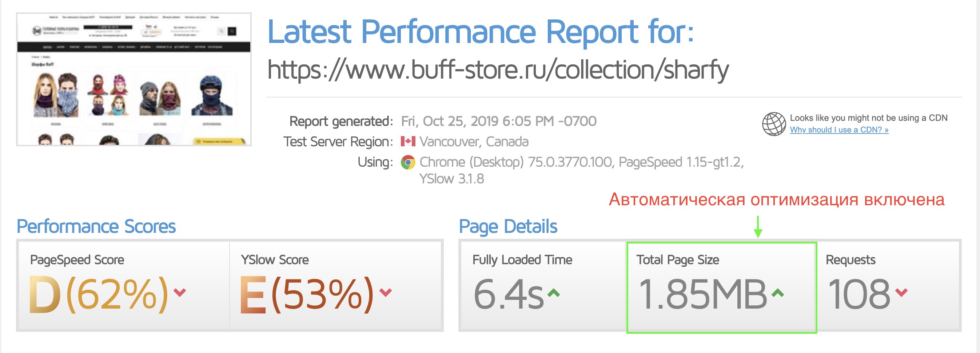Click the Page Details heading
The height and width of the screenshot is (353, 980).
click(508, 226)
